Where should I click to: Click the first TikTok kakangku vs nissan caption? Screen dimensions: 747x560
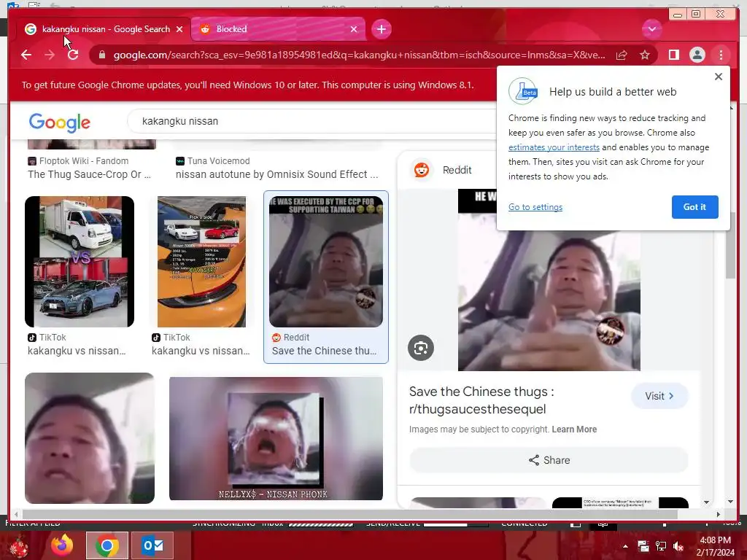point(77,351)
